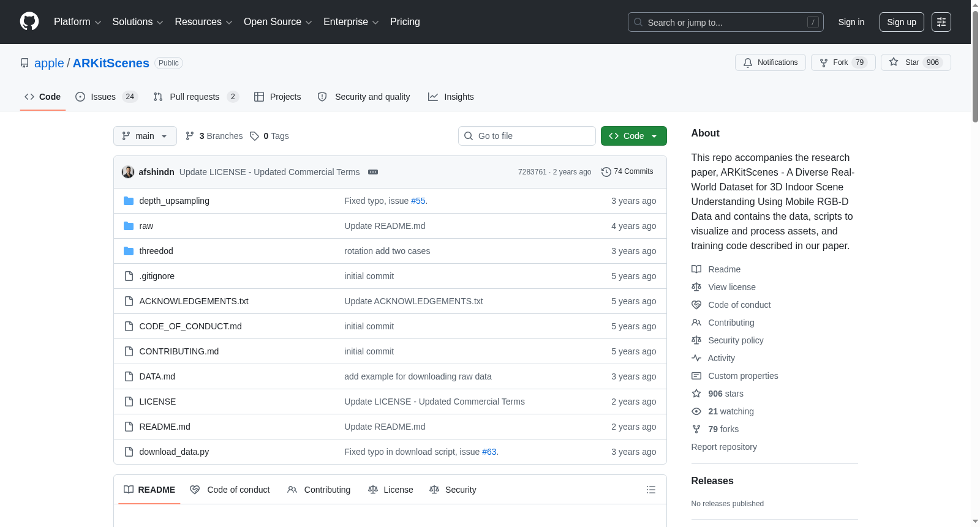Click the Report repository link
Viewport: 980px width, 527px height.
tap(724, 447)
